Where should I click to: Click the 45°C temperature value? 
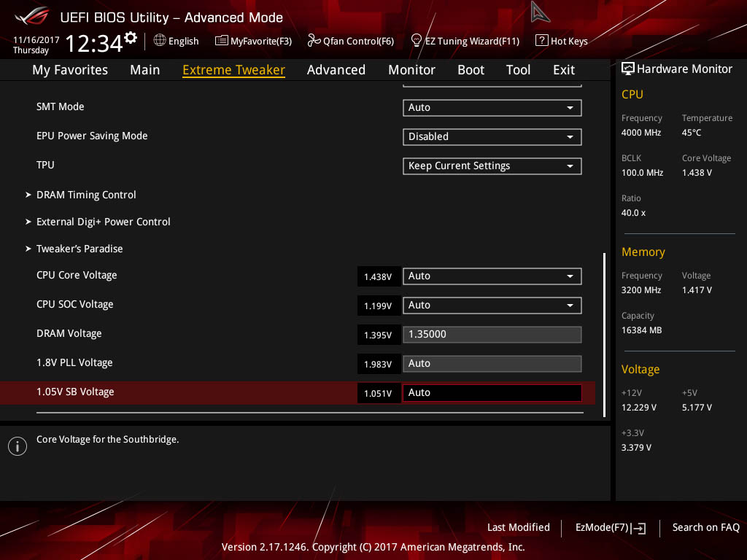[x=692, y=133]
